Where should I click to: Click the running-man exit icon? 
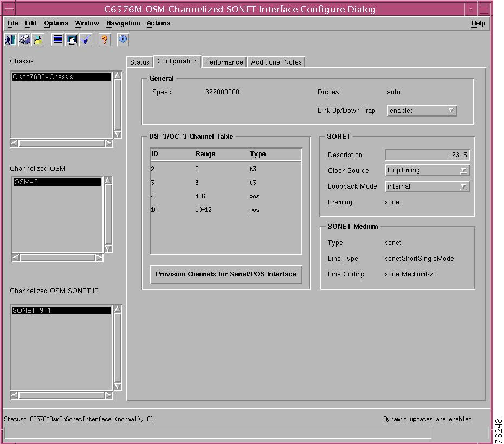click(10, 40)
